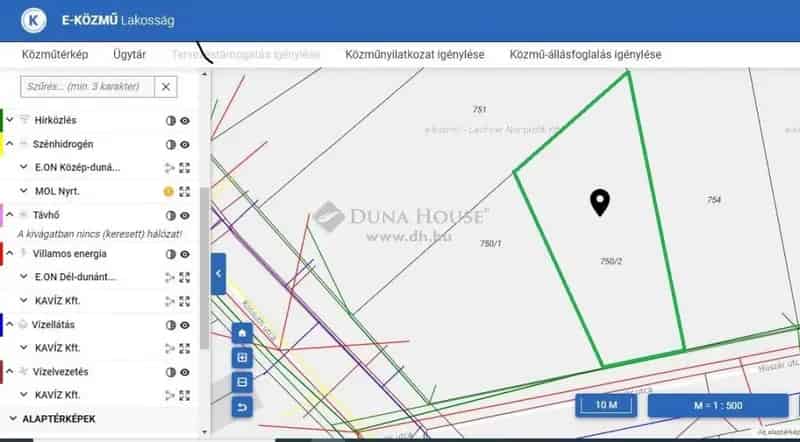
Task: Click network icon of KAVÍZ Kft. under Vízelvezetés
Action: coord(169,395)
